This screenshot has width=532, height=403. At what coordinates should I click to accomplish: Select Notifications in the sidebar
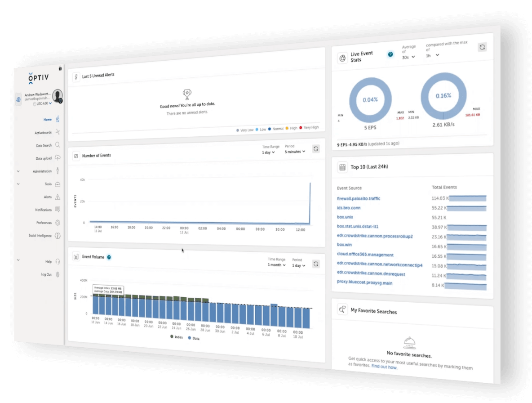coord(44,210)
